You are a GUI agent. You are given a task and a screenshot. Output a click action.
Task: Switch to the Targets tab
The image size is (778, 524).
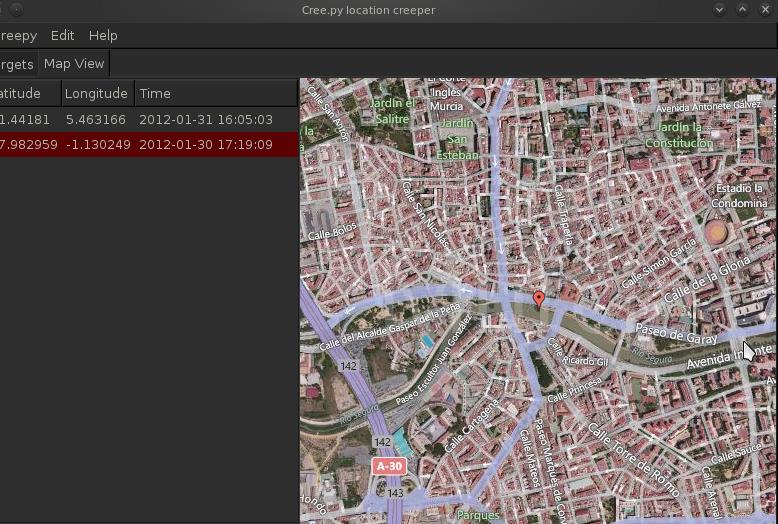point(17,64)
